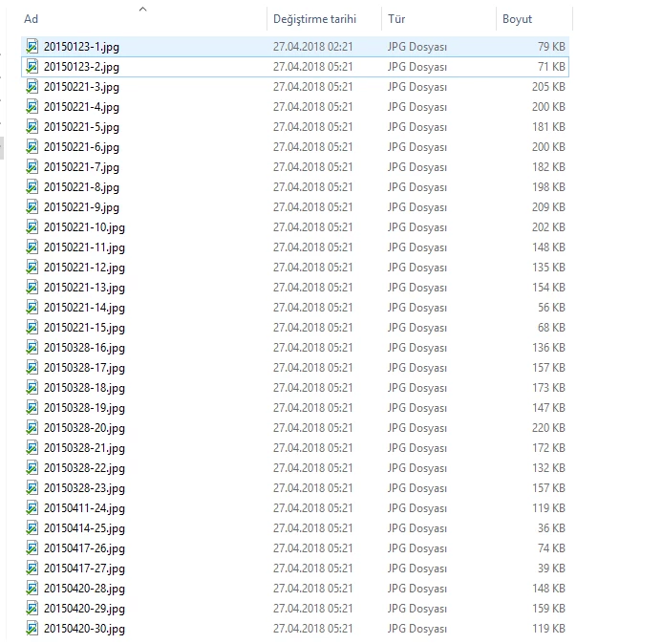662x644 pixels.
Task: Click the icon for 20150328-17.jpg
Action: [x=32, y=368]
